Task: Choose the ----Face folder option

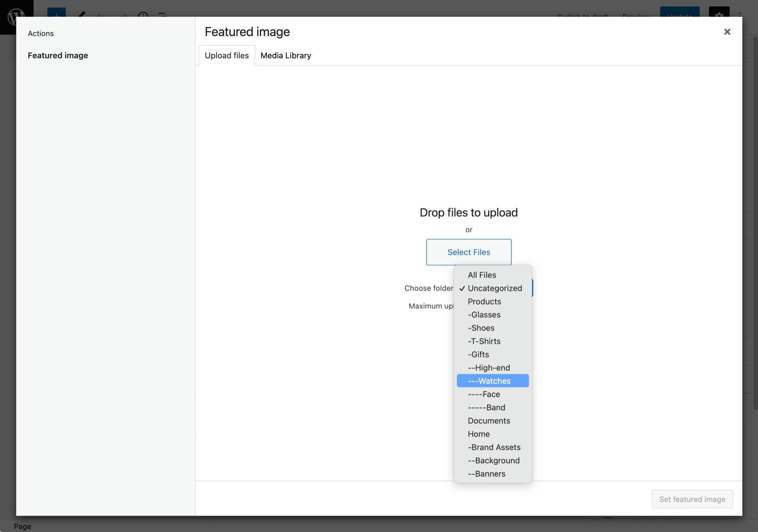Action: click(493, 394)
